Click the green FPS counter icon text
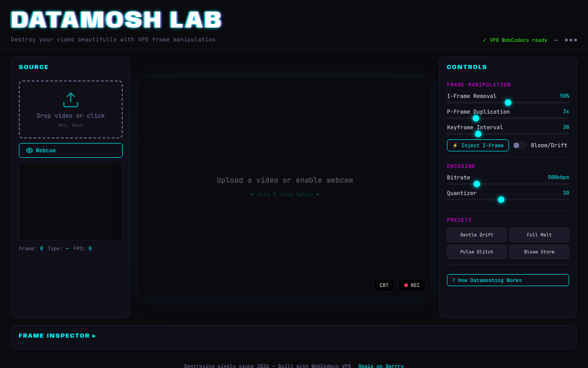 point(90,248)
